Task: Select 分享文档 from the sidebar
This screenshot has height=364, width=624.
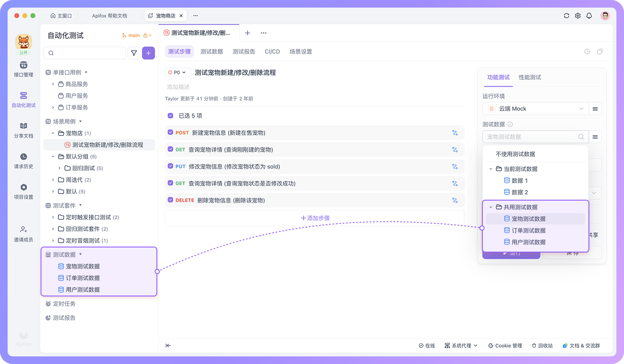Action: coord(23,130)
